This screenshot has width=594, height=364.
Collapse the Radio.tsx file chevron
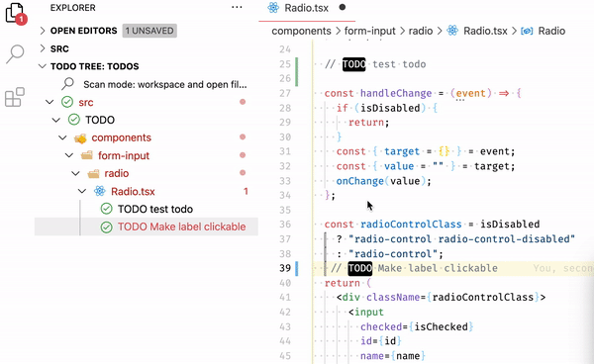[x=82, y=191]
